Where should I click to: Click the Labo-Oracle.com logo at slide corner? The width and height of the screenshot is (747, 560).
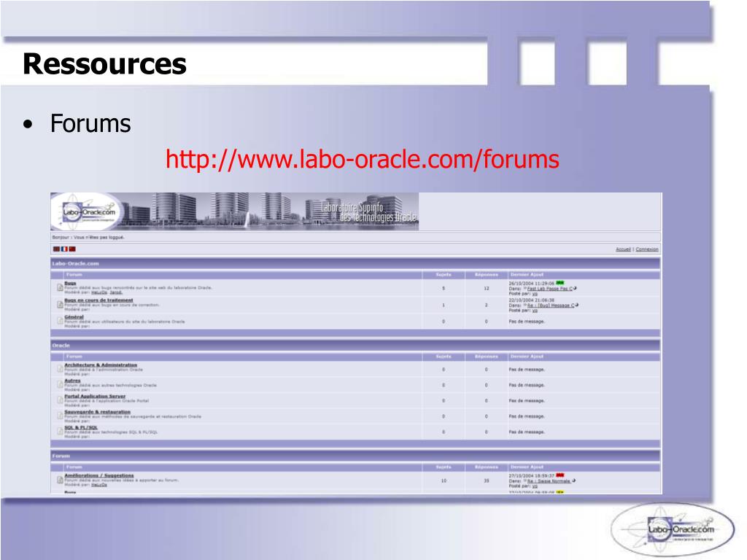pos(673,529)
